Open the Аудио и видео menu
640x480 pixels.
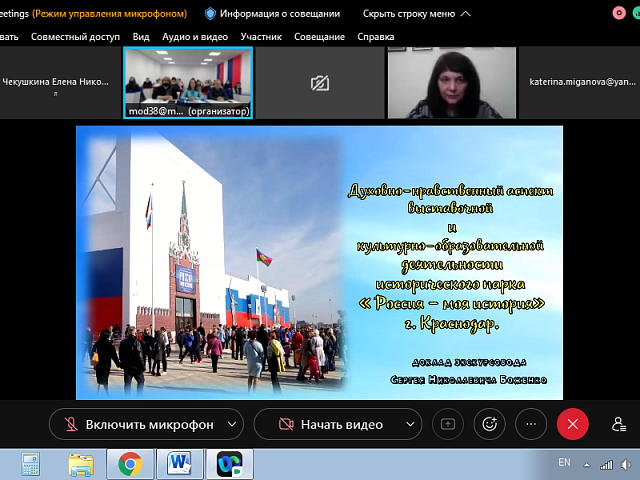coord(194,37)
